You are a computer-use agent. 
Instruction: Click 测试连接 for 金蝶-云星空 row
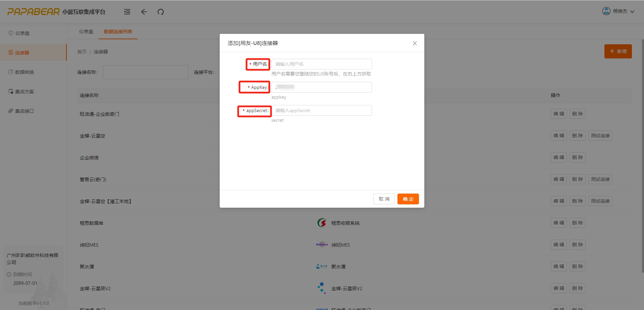600,136
